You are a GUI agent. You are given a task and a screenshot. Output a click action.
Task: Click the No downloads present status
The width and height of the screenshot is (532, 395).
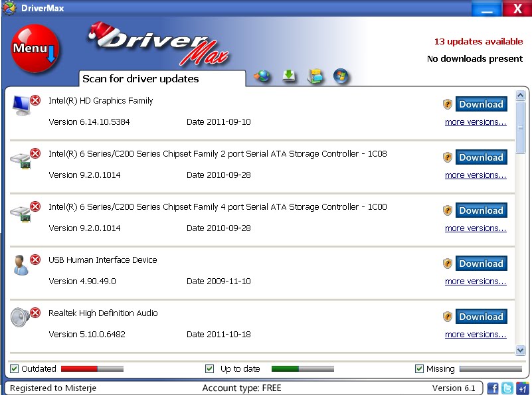coord(475,58)
